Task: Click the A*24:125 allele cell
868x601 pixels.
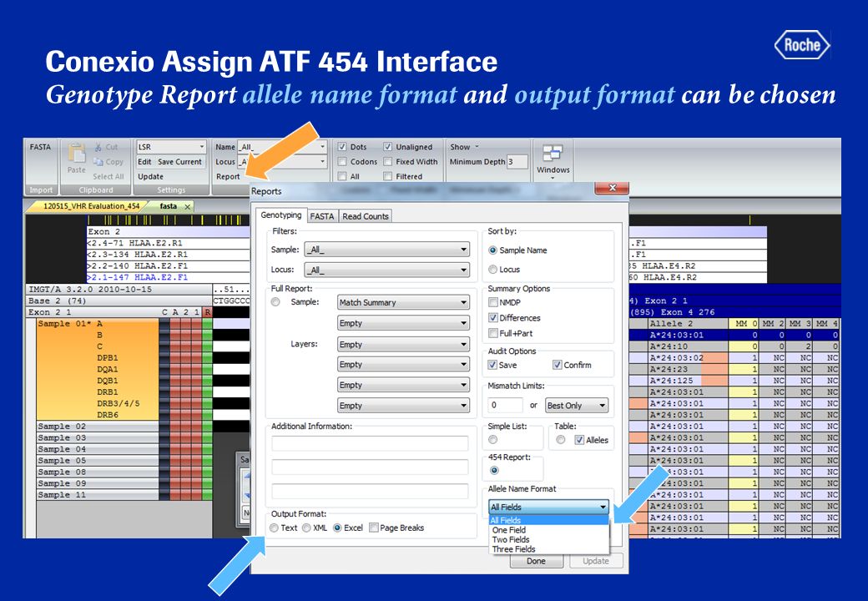Action: [x=688, y=380]
